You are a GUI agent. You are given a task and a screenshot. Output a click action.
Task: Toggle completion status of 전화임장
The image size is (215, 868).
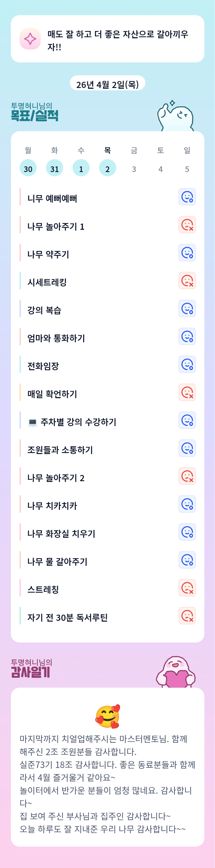click(187, 365)
